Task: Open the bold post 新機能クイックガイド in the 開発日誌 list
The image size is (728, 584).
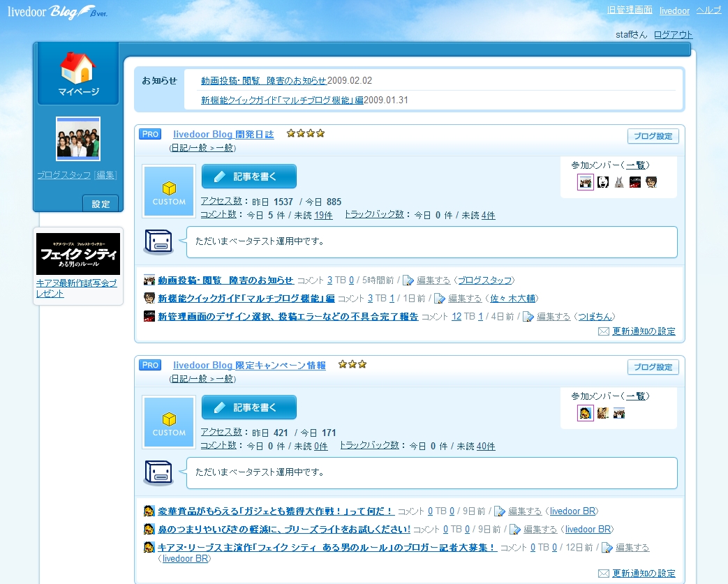Action: point(246,299)
